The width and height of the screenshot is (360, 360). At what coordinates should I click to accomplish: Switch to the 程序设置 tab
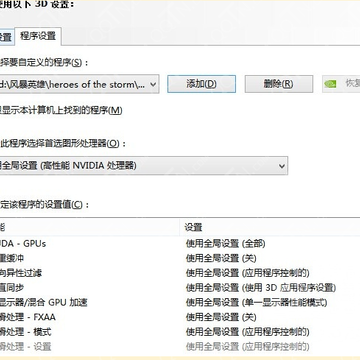(x=38, y=36)
